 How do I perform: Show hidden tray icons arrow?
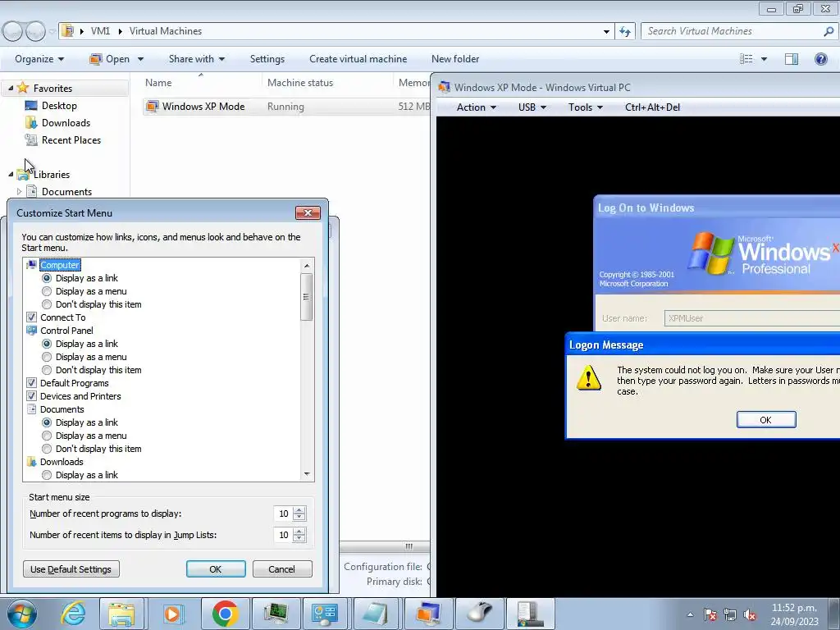coord(691,614)
